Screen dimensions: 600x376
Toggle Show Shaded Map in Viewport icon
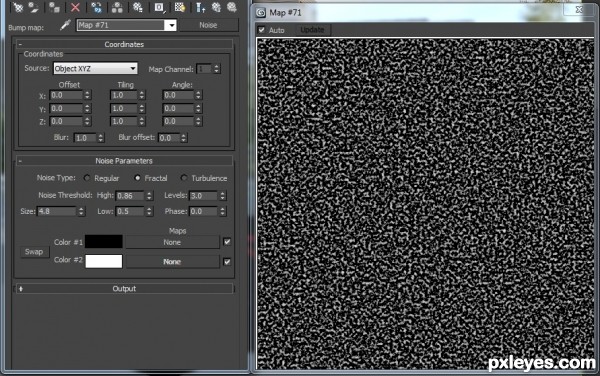point(179,7)
